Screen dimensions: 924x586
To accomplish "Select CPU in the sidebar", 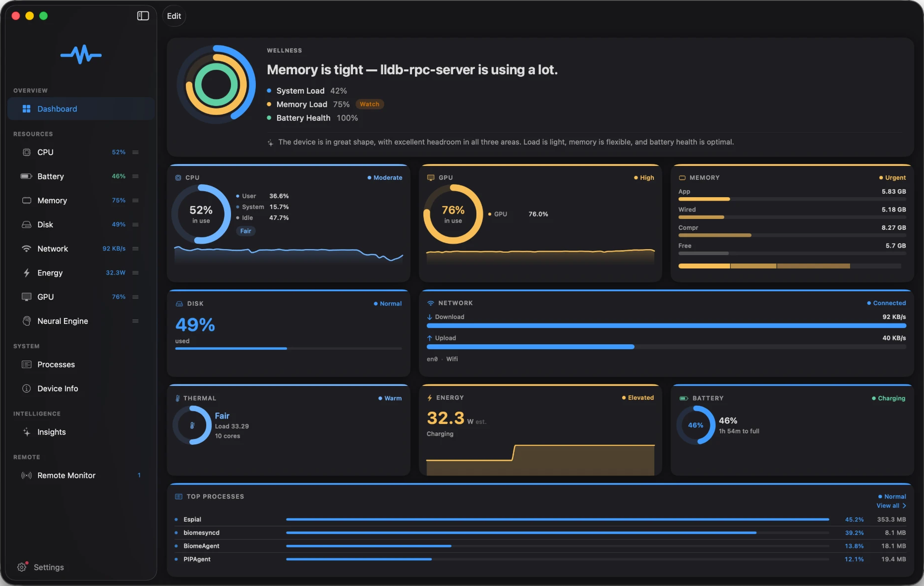I will pos(81,152).
